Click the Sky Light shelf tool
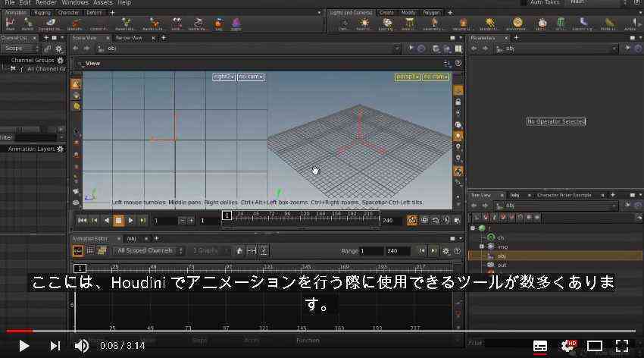The image size is (644, 358). pyautogui.click(x=542, y=24)
